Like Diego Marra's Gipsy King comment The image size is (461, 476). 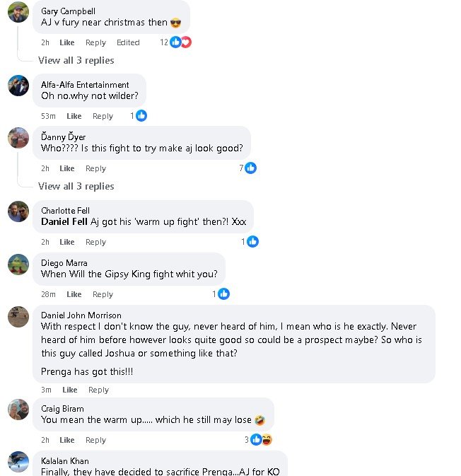(74, 294)
